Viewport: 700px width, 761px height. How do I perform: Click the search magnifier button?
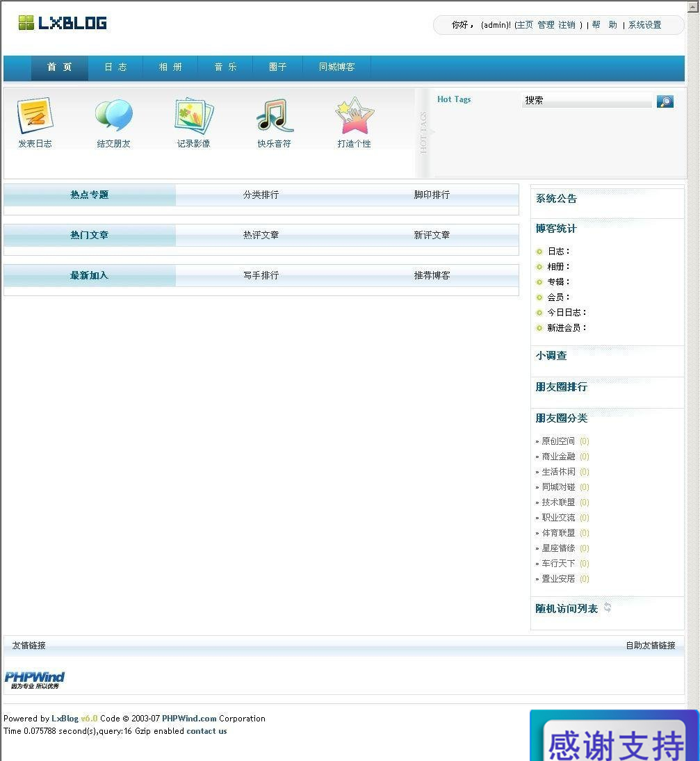tap(665, 101)
